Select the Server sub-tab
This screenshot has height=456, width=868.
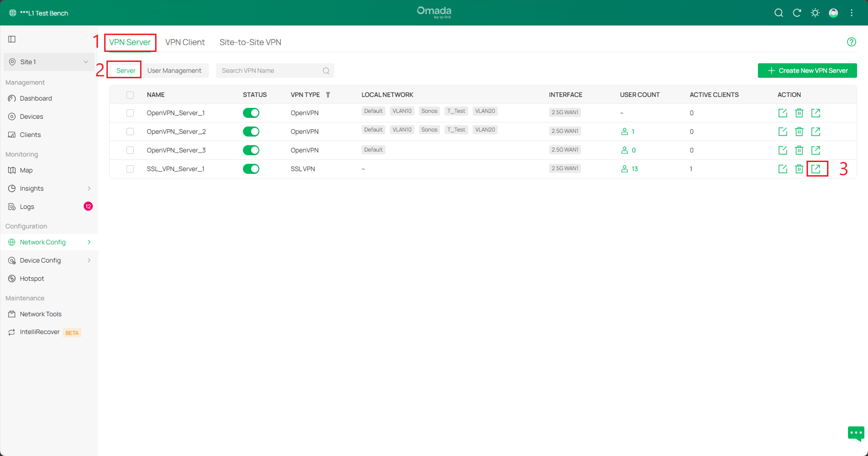pyautogui.click(x=126, y=71)
